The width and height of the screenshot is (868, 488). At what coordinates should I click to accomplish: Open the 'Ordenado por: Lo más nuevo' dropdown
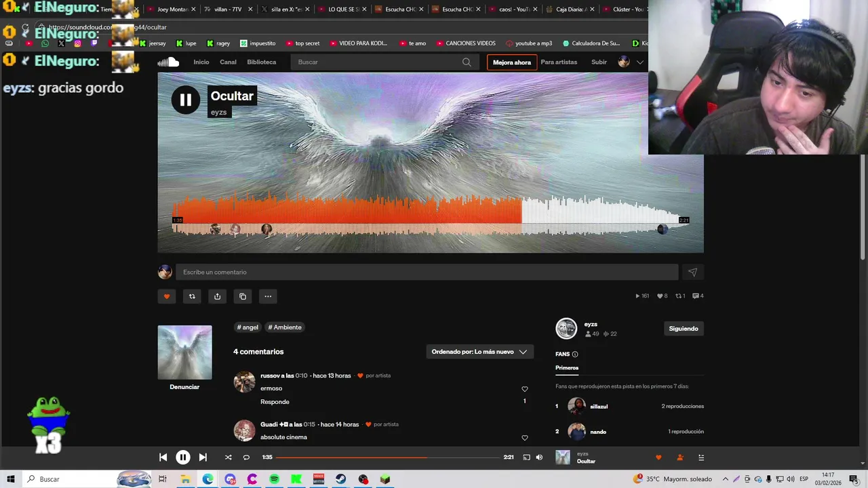(x=479, y=352)
